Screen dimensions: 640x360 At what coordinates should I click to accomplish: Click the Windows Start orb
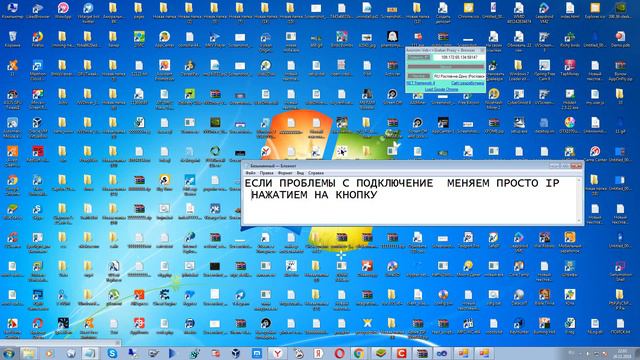(x=9, y=353)
